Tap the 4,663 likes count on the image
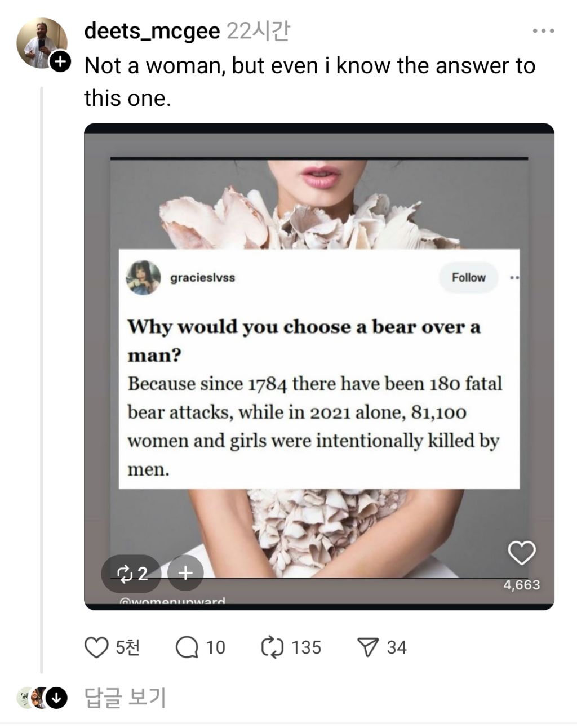The width and height of the screenshot is (577, 728). (x=522, y=585)
